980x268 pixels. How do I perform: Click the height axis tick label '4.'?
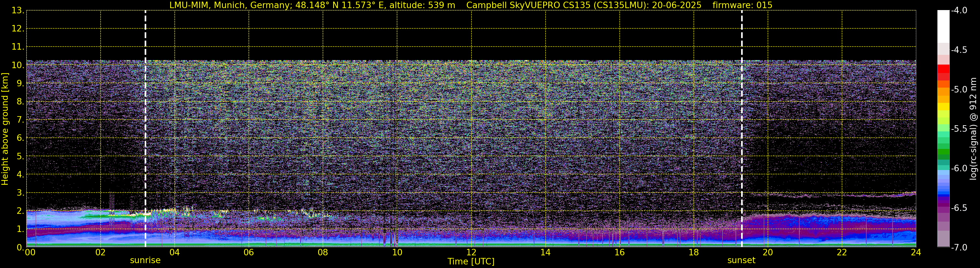point(20,175)
